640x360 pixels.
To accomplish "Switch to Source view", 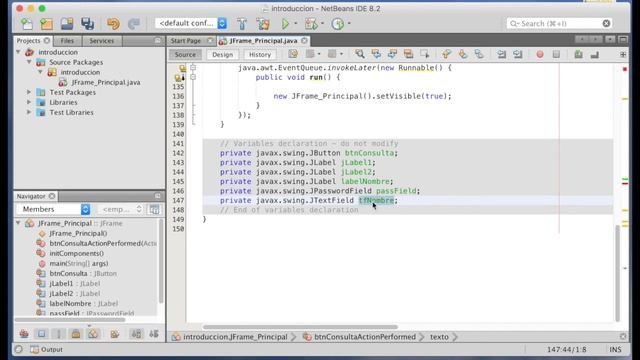I will tap(185, 54).
